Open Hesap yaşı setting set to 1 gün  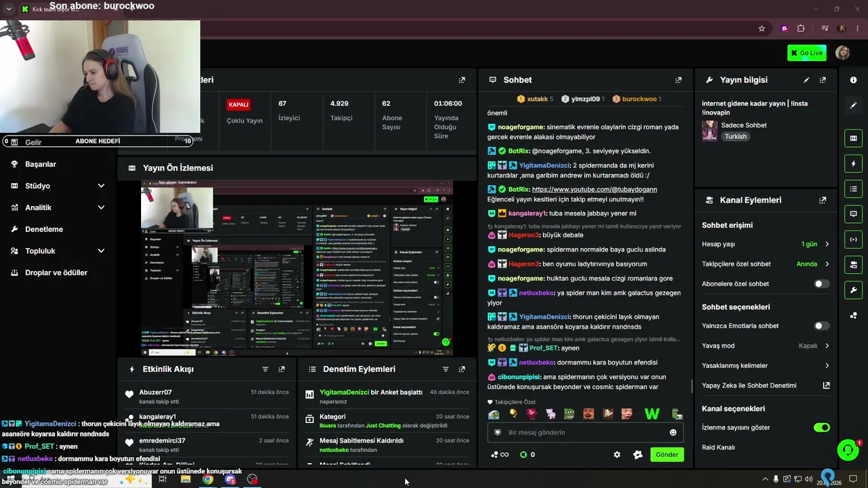pyautogui.click(x=766, y=244)
